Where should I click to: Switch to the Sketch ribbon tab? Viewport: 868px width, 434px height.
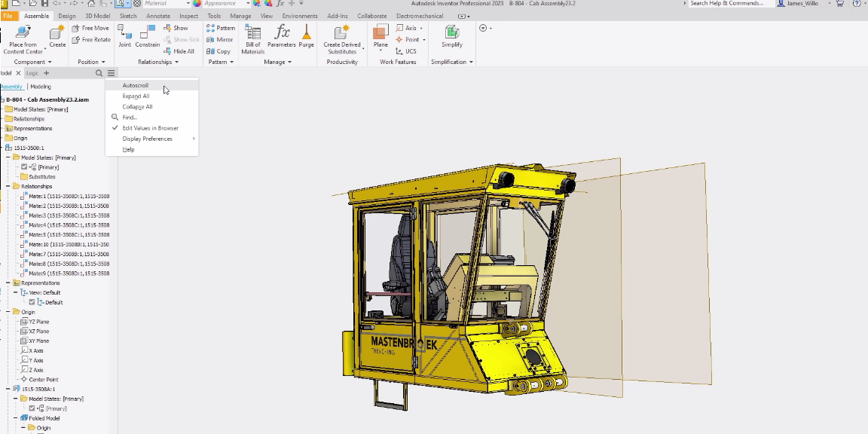tap(128, 16)
